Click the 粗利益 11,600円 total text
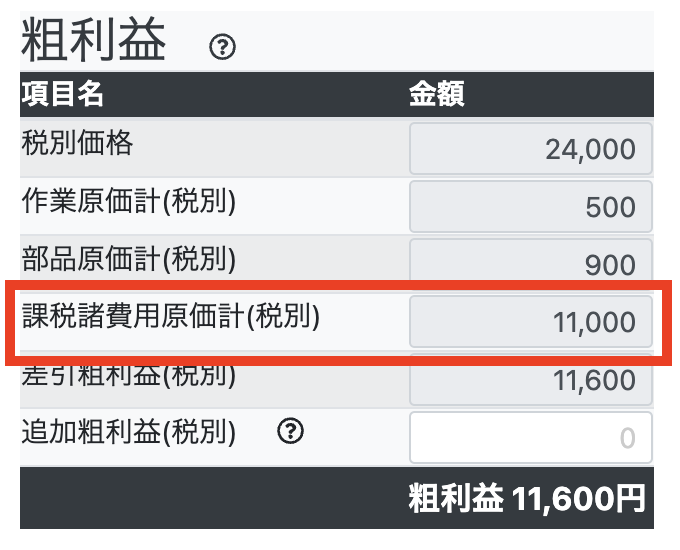 [x=526, y=499]
